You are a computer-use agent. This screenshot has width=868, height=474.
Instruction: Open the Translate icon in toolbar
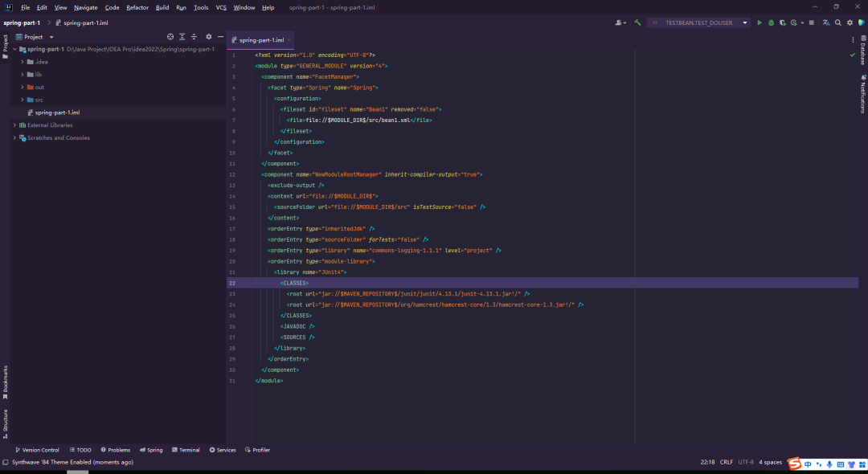(826, 22)
